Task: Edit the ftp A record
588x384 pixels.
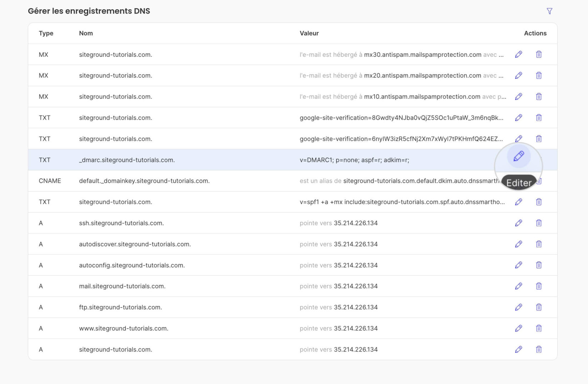Action: tap(519, 307)
